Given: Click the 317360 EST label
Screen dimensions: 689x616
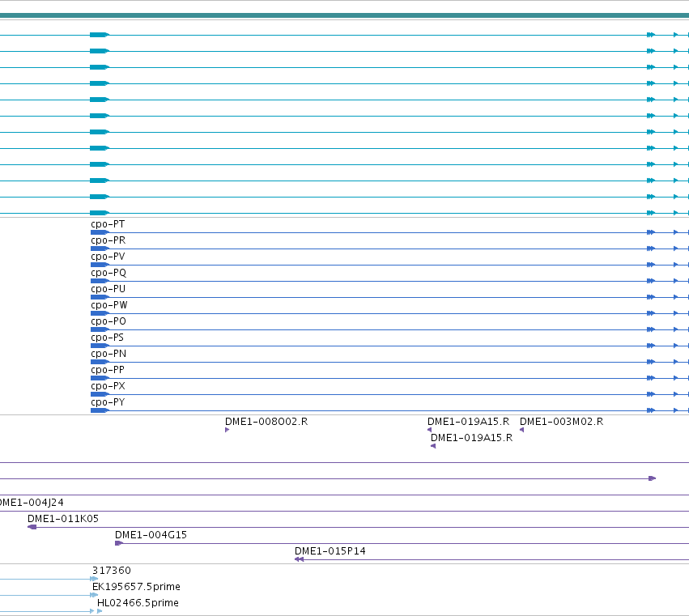Looking at the screenshot, I should pyautogui.click(x=112, y=571).
